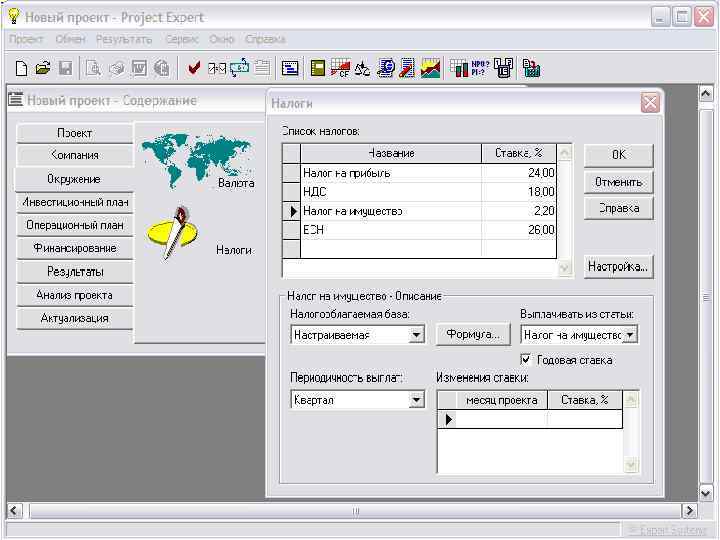Open the calendar plan Gantt icon
The image size is (720, 540).
[290, 68]
